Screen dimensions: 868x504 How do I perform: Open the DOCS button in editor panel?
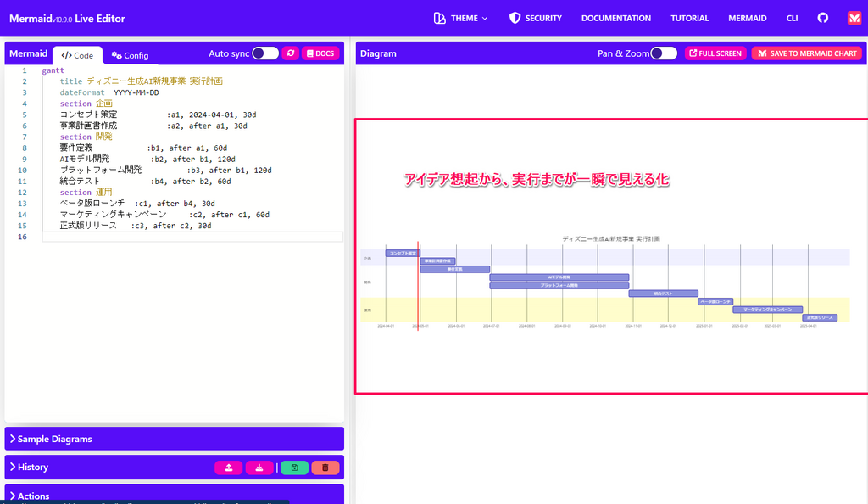320,53
